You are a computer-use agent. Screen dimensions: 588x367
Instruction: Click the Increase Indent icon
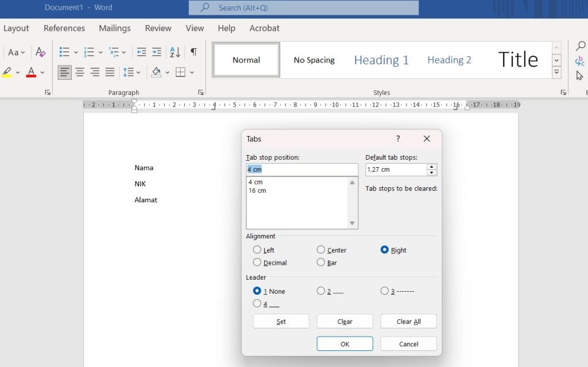click(x=156, y=52)
